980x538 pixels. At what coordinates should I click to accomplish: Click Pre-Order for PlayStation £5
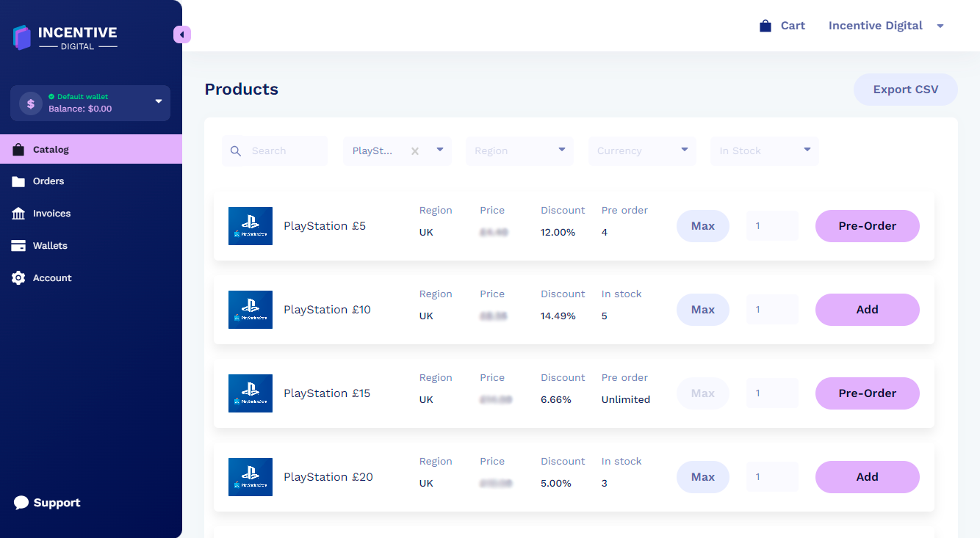coord(867,226)
